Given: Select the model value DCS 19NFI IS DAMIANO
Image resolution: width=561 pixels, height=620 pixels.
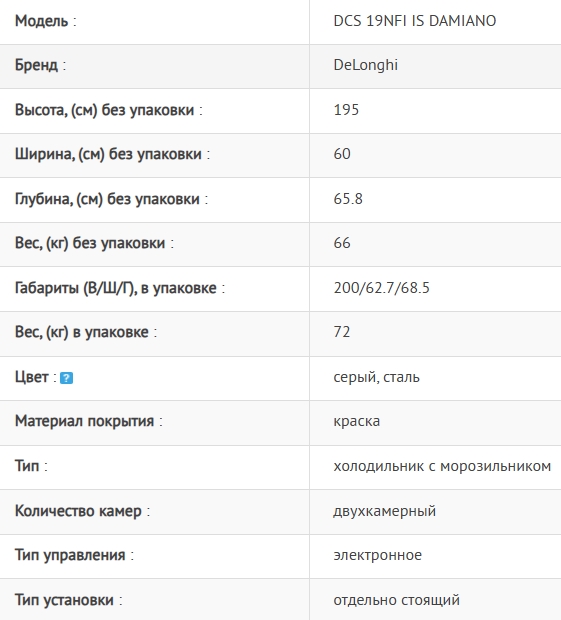Looking at the screenshot, I should tap(415, 21).
